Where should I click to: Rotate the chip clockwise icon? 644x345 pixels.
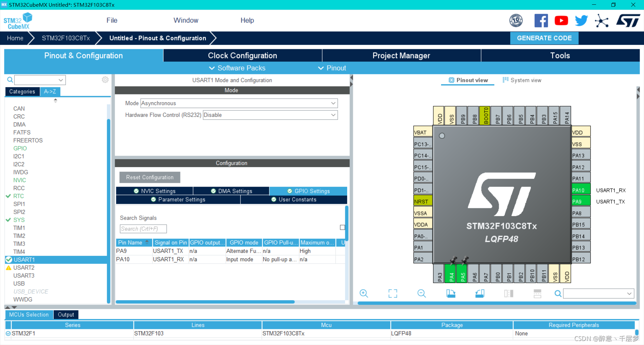(x=451, y=294)
